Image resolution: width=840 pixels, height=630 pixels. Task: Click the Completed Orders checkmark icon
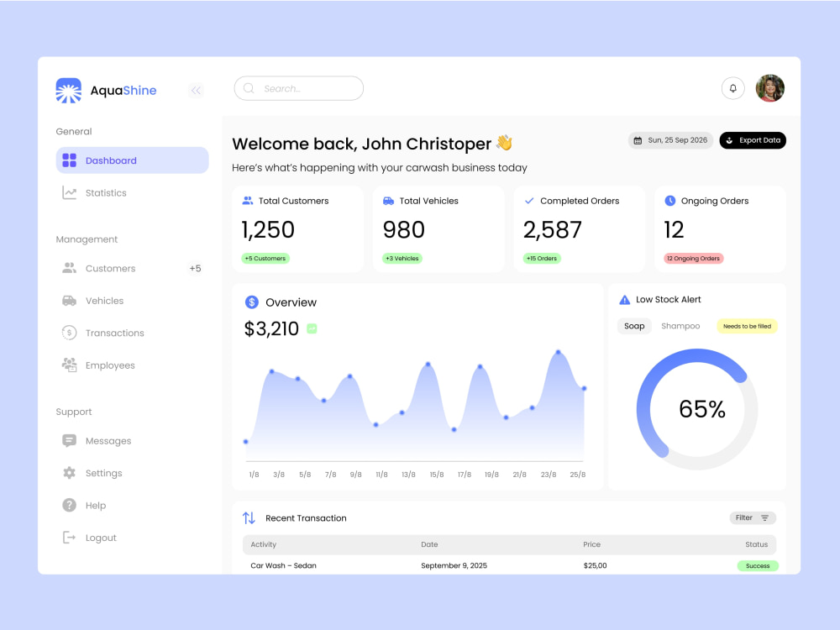[529, 201]
